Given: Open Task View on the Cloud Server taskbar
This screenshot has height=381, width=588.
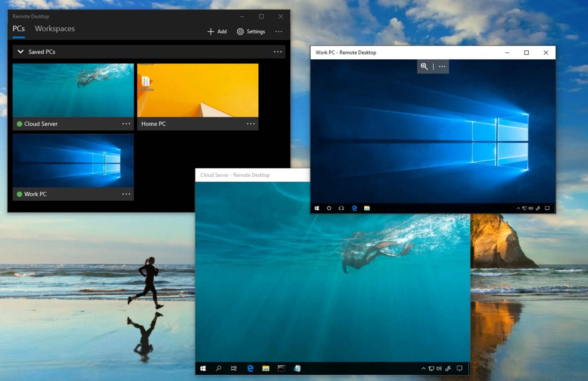Looking at the screenshot, I should tap(234, 368).
